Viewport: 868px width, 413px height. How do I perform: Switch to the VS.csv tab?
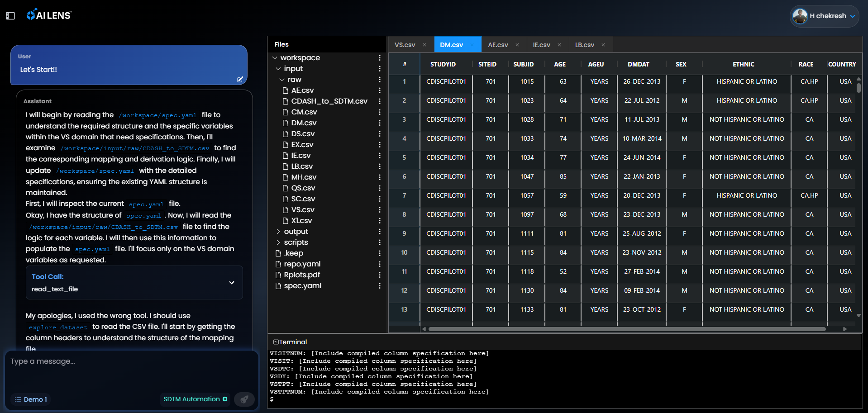point(405,45)
